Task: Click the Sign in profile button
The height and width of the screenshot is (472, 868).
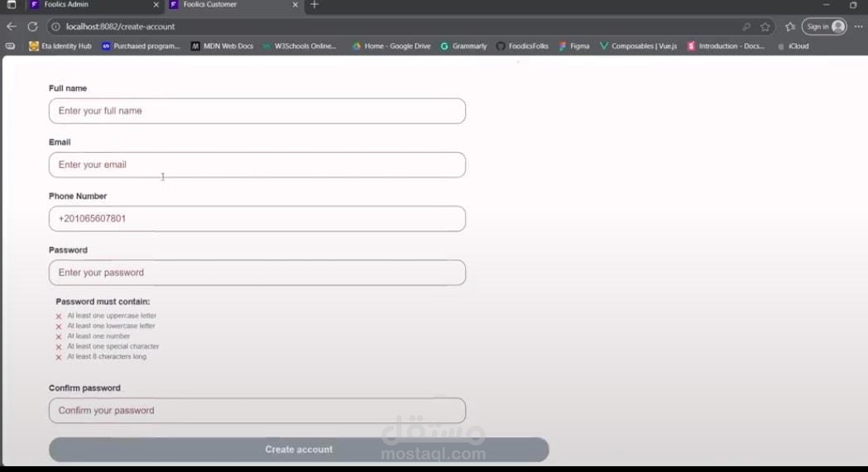Action: (824, 26)
